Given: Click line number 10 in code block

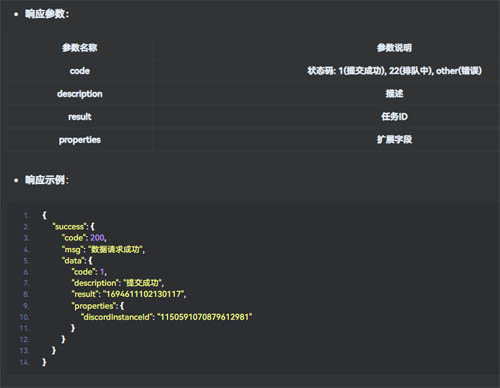Looking at the screenshot, I should 24,317.
